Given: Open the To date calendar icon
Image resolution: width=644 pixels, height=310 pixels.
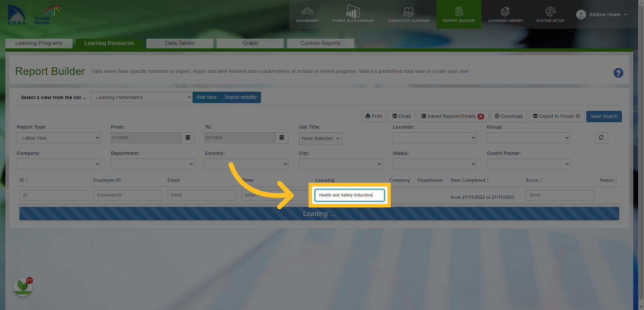Looking at the screenshot, I should 282,138.
